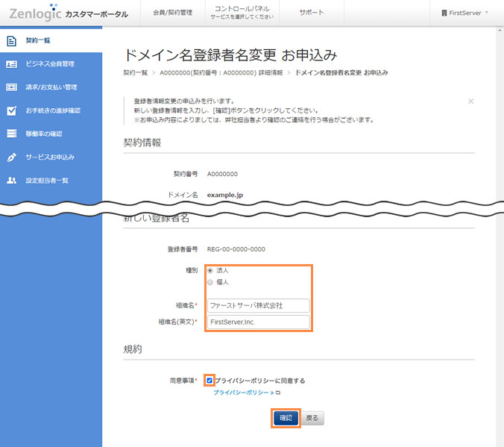Viewport: 504px width, 447px height.
Task: Open the コントロールパネル menu
Action: pos(242,13)
